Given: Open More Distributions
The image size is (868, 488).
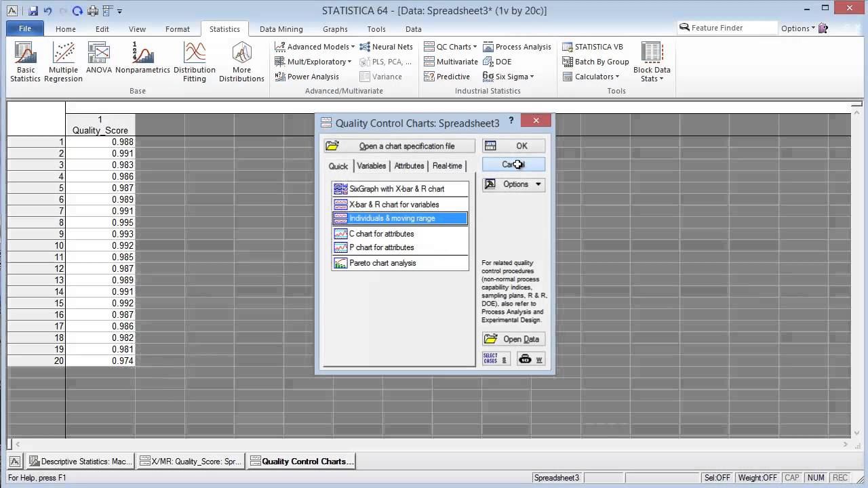Looking at the screenshot, I should click(241, 62).
